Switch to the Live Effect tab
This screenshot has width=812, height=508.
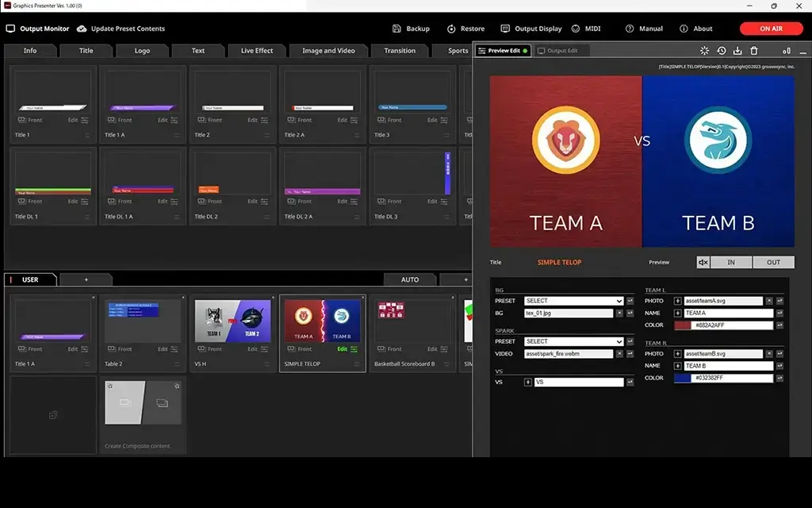[x=257, y=51]
